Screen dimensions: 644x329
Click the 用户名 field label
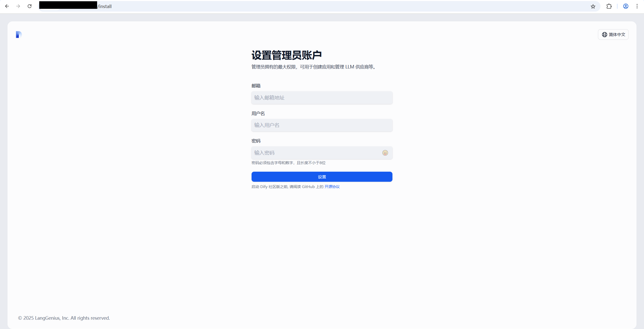tap(258, 114)
